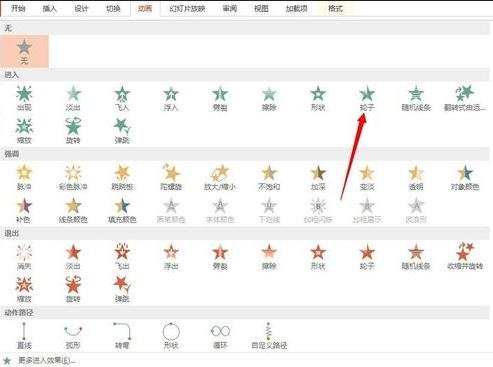
Task: Apply the 对象颜色 emphasis effect
Action: pyautogui.click(x=465, y=177)
